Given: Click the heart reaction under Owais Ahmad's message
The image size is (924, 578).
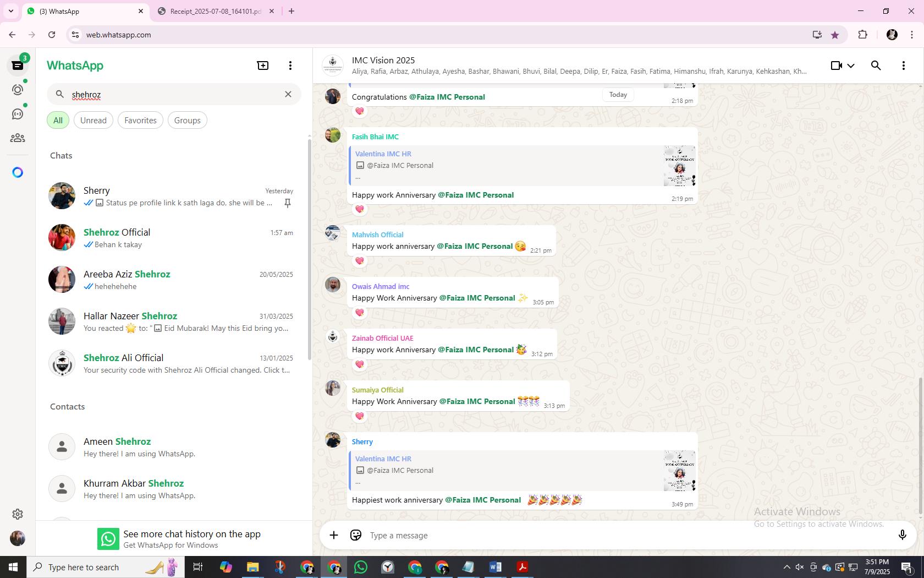Looking at the screenshot, I should coord(360,312).
